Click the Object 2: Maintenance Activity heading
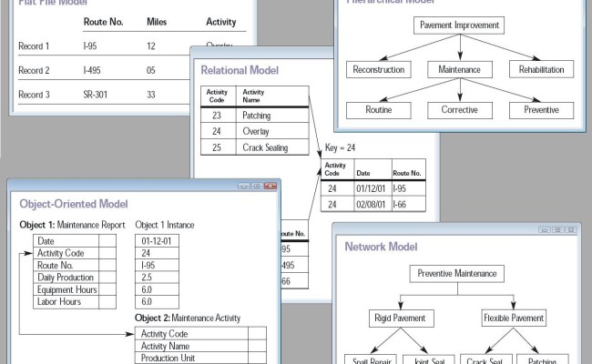The image size is (592, 364). coord(188,318)
